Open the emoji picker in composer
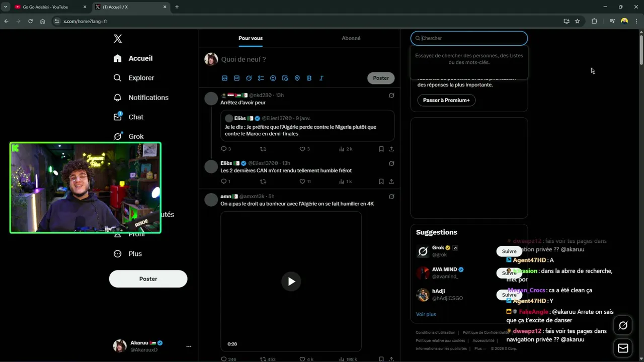This screenshot has height=362, width=644. [273, 78]
